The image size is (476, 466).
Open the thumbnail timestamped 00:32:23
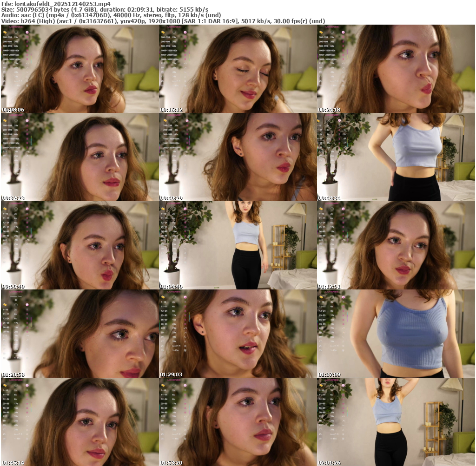tap(79, 157)
